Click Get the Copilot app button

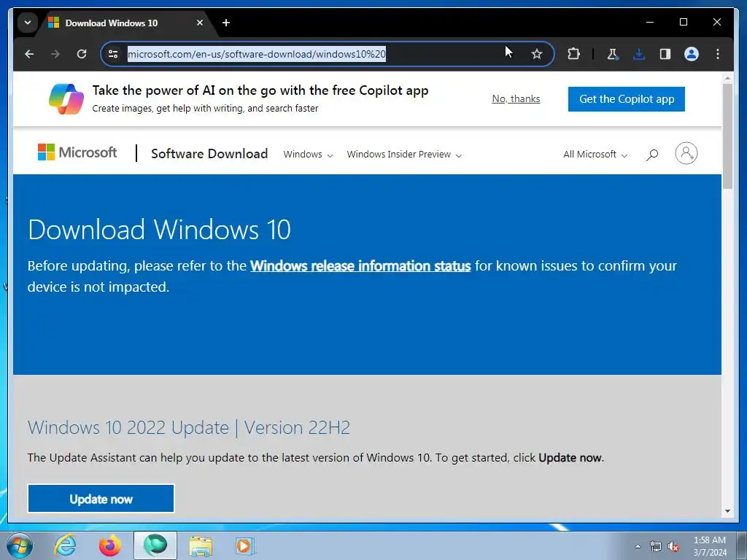[627, 99]
